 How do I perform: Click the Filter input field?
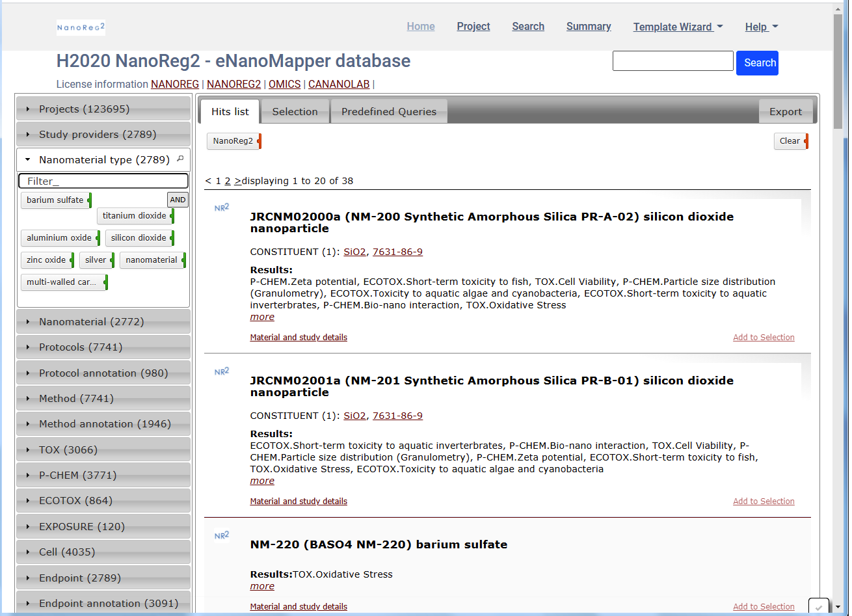point(103,181)
